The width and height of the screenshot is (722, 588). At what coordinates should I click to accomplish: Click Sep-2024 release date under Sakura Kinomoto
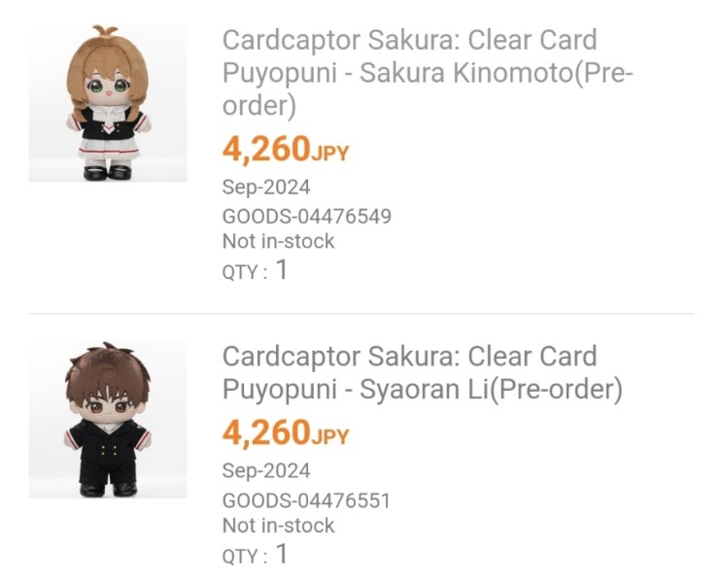(x=266, y=188)
